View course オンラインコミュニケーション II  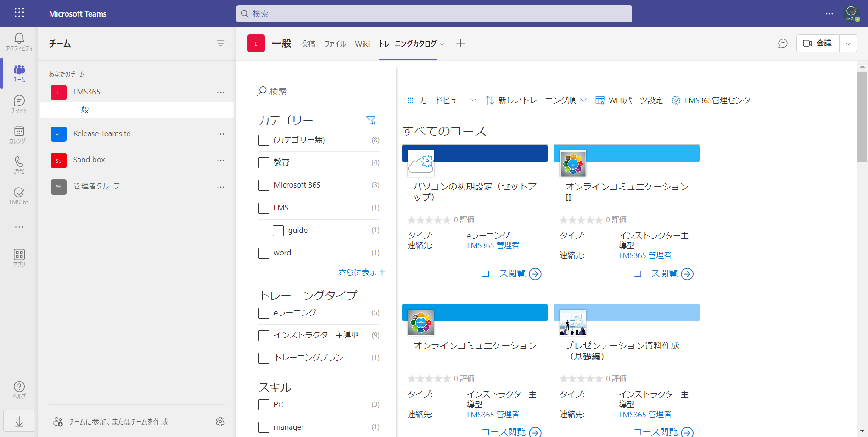(663, 273)
